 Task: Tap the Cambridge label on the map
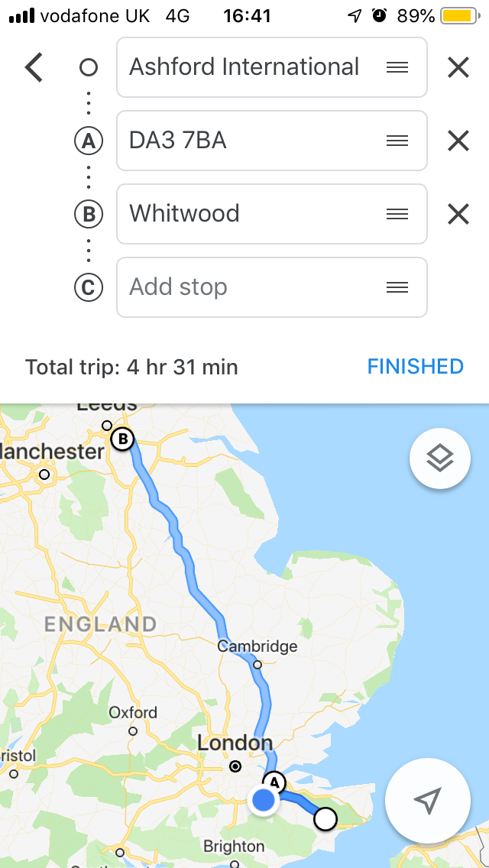pyautogui.click(x=257, y=646)
